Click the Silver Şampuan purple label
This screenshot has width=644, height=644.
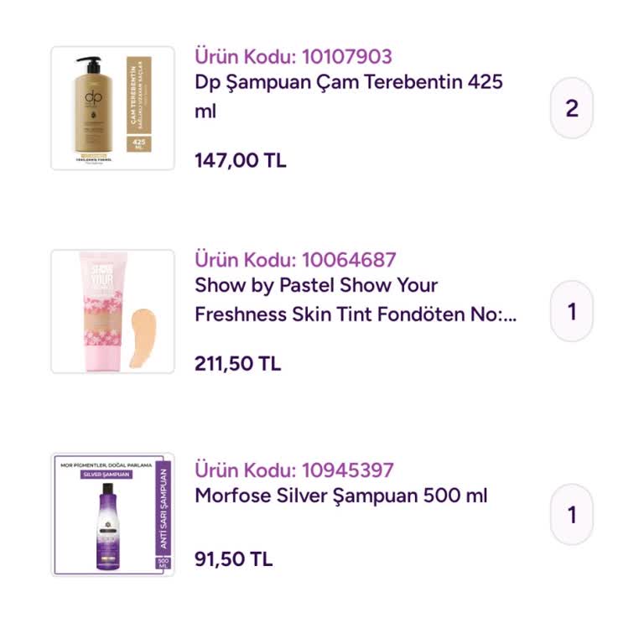point(105,474)
